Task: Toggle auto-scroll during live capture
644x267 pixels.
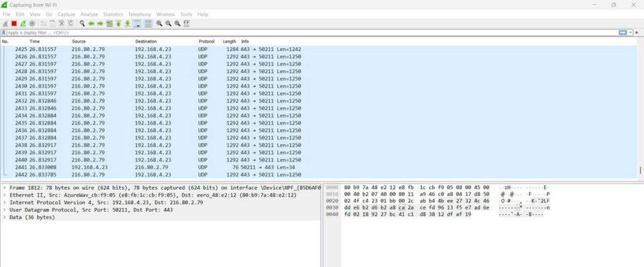Action: point(137,23)
